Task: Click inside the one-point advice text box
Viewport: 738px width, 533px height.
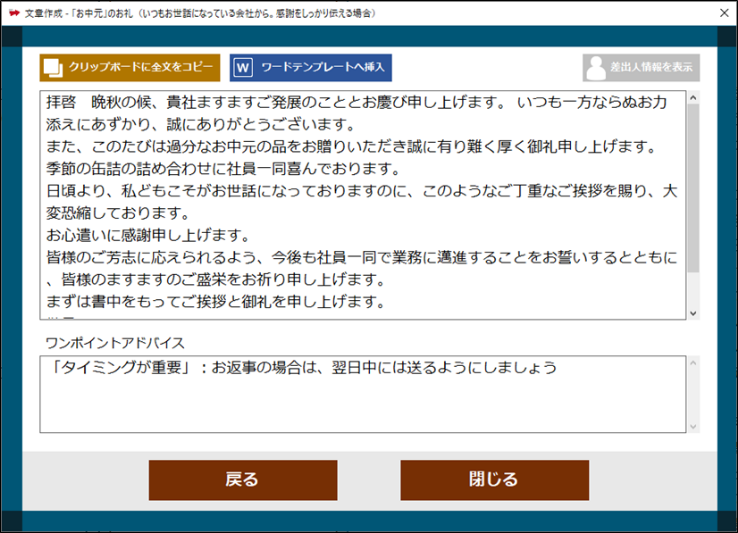Action: coord(363,395)
